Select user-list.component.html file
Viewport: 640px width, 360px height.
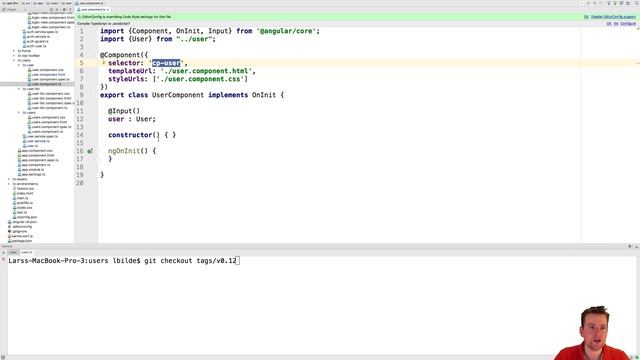[x=49, y=98]
